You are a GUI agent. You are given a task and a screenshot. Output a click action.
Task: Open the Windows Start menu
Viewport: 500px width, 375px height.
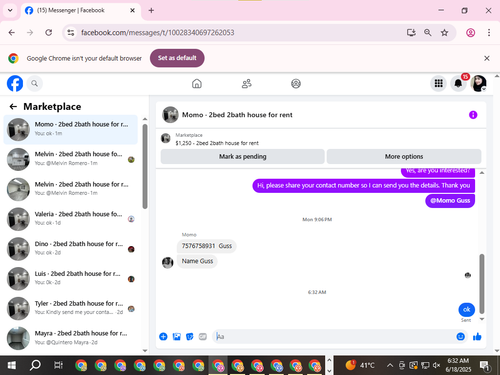12,365
